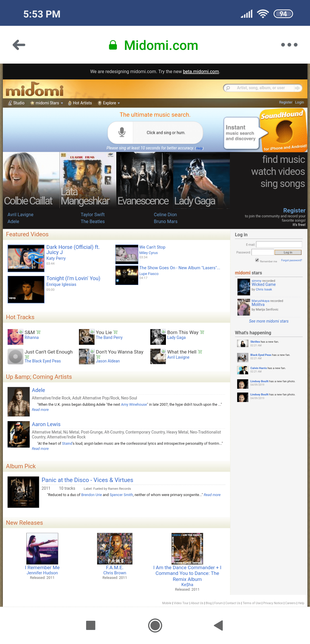
Task: Click See more midomi stars
Action: (269, 321)
